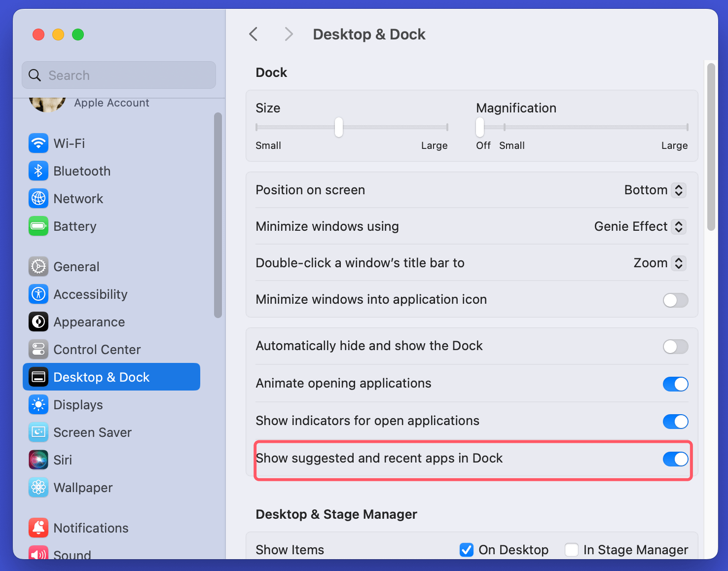The image size is (728, 571).
Task: Uncheck On Desktop for Show Items
Action: click(466, 550)
